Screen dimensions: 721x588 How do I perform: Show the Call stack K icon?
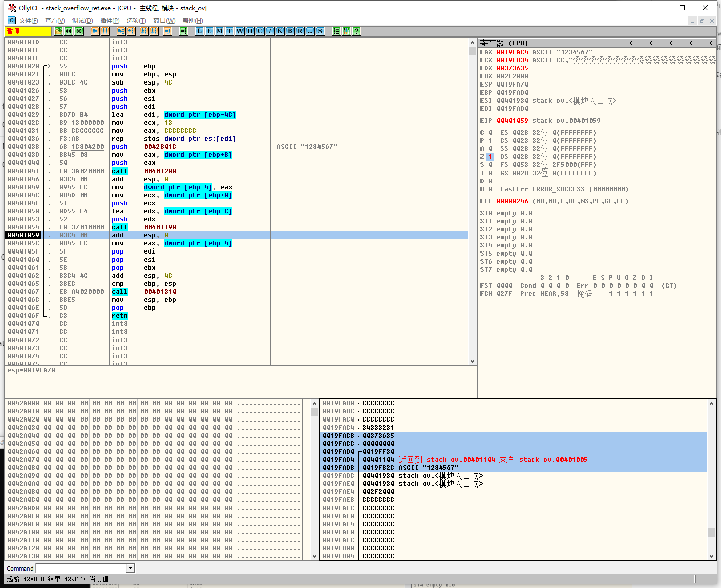[280, 31]
